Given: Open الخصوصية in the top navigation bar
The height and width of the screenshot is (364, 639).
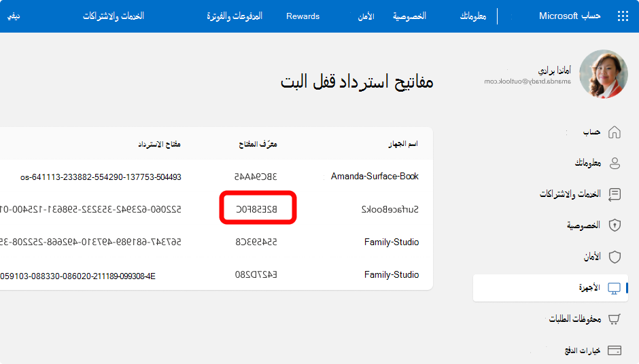Looking at the screenshot, I should (409, 16).
